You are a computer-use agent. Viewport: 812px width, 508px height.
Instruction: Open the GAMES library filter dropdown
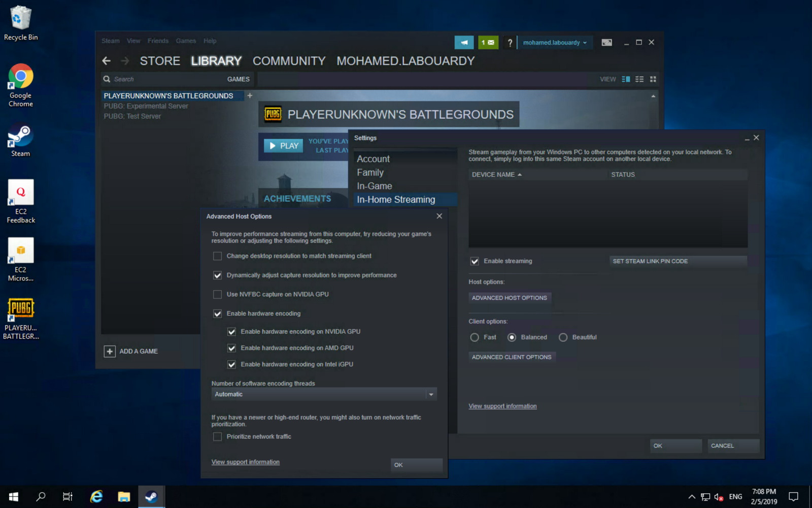point(239,79)
